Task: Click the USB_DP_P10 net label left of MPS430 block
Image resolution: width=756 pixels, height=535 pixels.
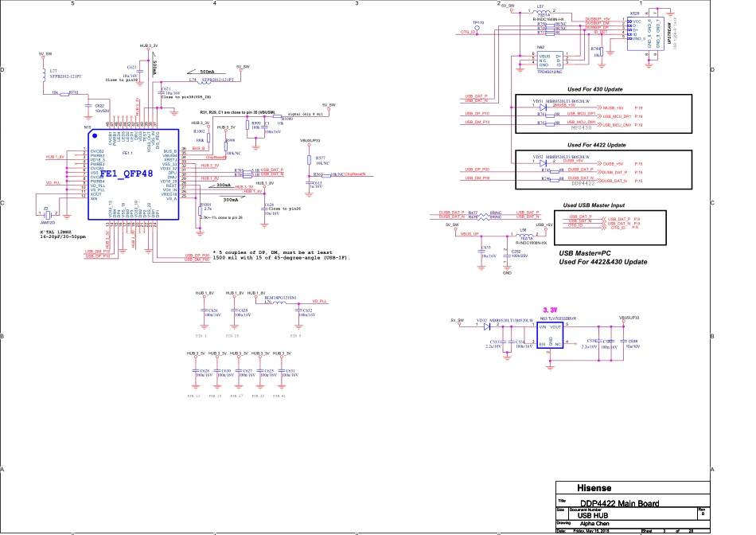Action: coord(476,114)
